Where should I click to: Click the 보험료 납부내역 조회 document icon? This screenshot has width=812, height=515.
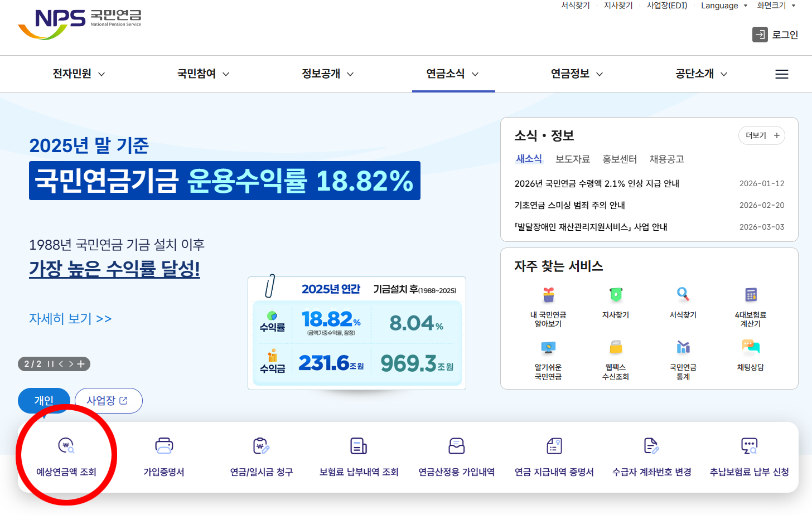[359, 446]
